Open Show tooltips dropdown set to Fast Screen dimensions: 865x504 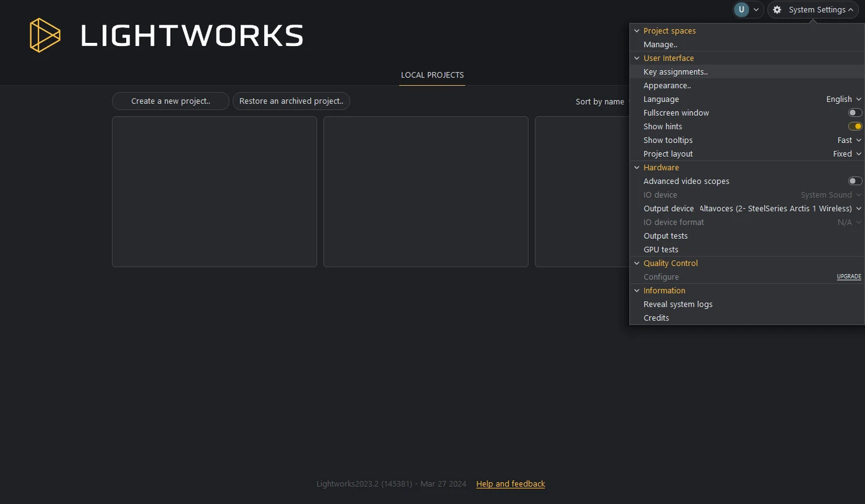[849, 140]
